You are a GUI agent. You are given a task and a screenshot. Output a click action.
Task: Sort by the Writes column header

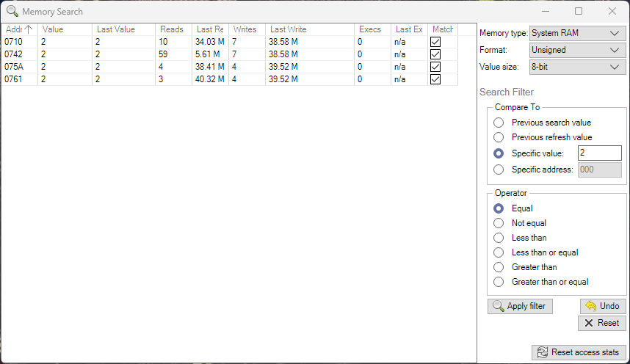(x=247, y=29)
